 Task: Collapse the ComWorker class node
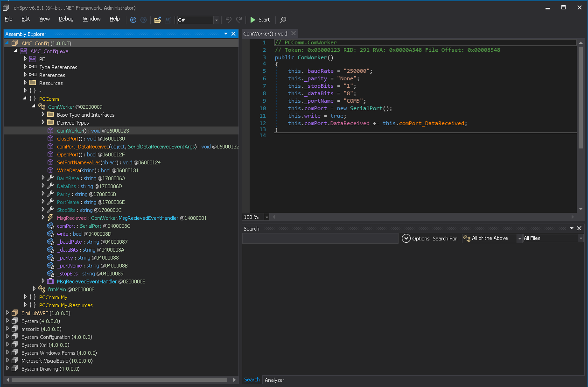tap(33, 106)
